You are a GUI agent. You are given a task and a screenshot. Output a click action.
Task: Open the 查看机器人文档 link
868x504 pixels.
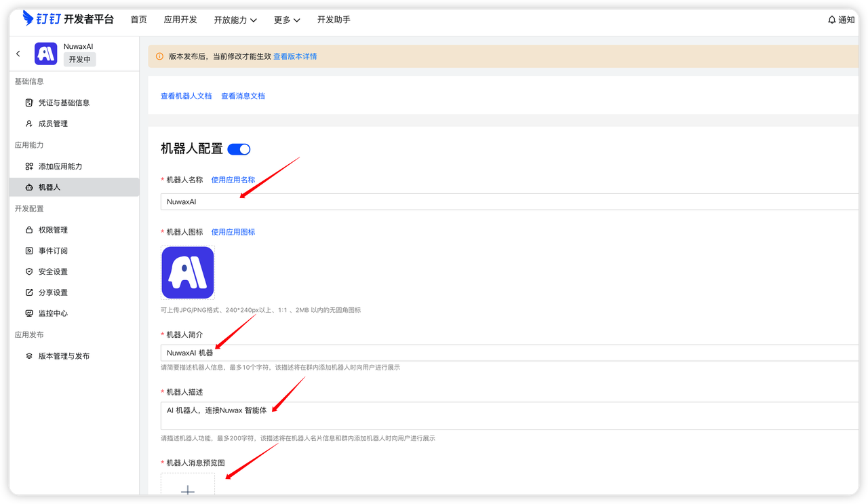186,96
